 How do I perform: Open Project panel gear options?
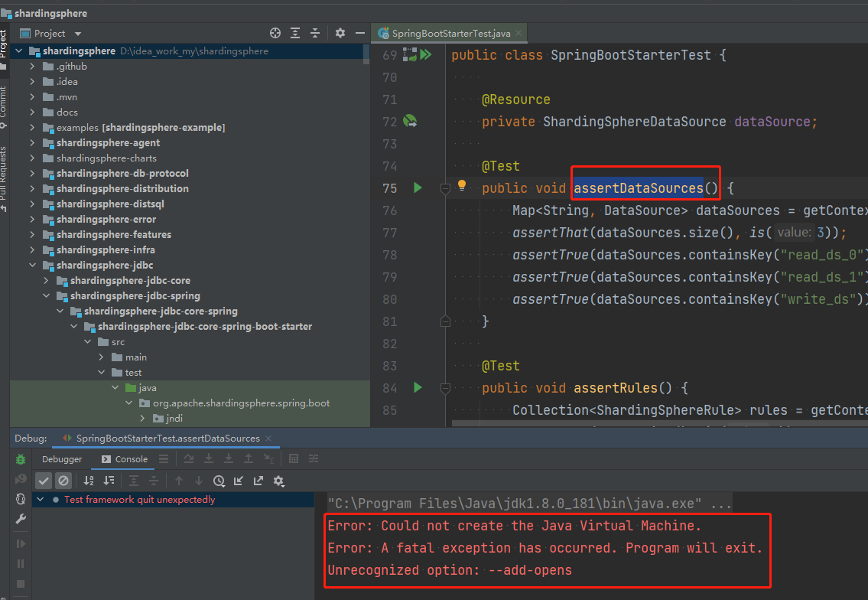340,33
